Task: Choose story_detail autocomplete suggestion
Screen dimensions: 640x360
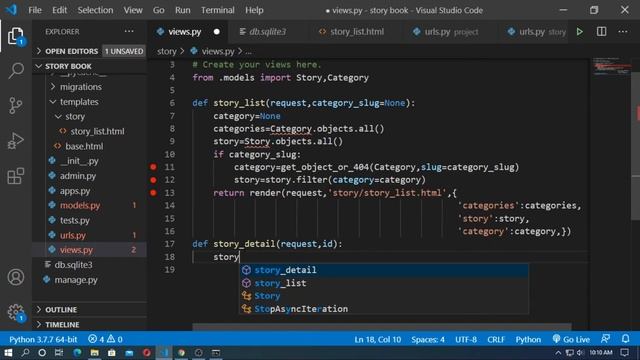Action: pyautogui.click(x=384, y=270)
